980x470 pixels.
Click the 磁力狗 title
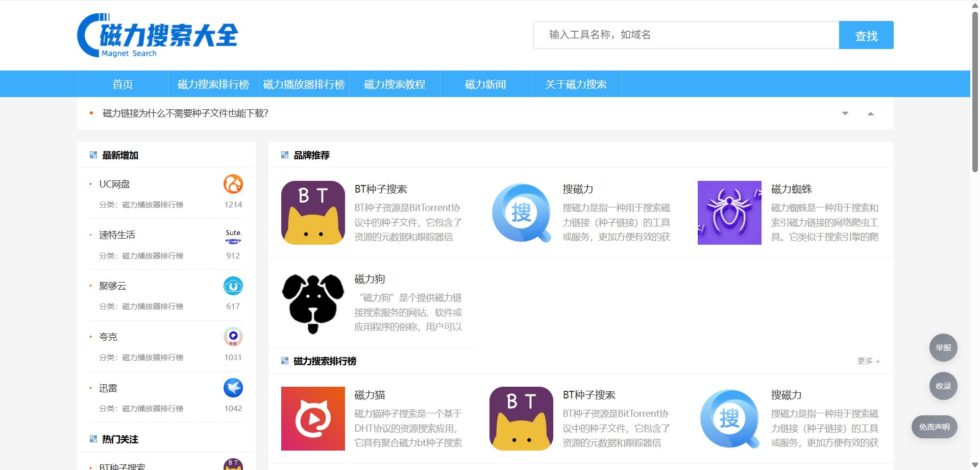point(370,279)
